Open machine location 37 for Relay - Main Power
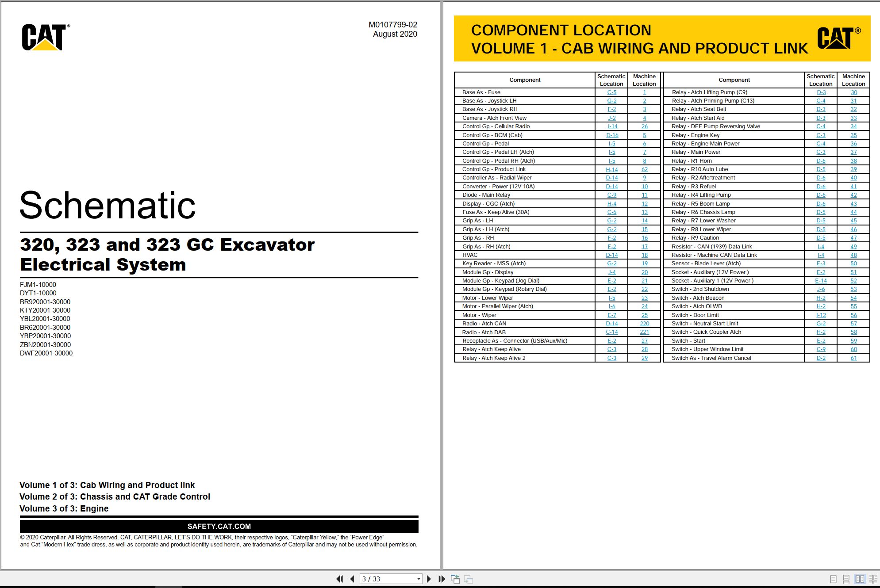The height and width of the screenshot is (588, 880). 853,152
